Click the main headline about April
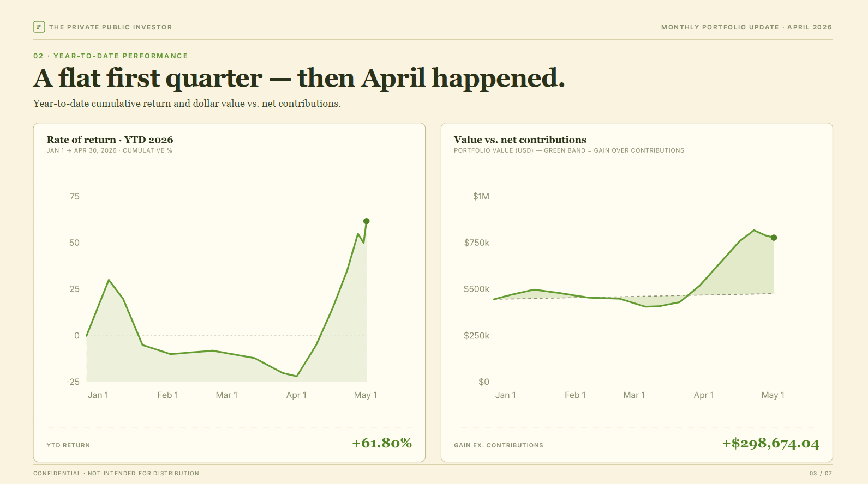Screen dimensions: 868x484 (x=299, y=78)
